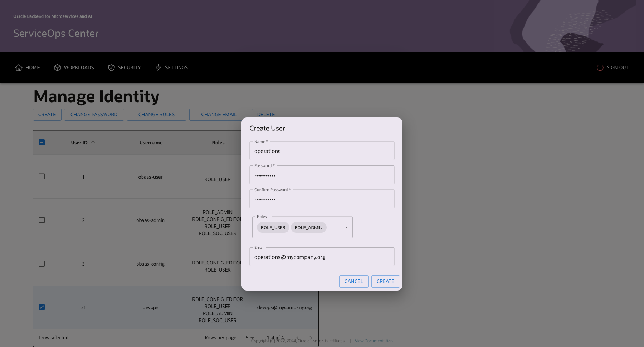Click CANCEL in the Create User dialog
The height and width of the screenshot is (347, 644).
click(353, 281)
